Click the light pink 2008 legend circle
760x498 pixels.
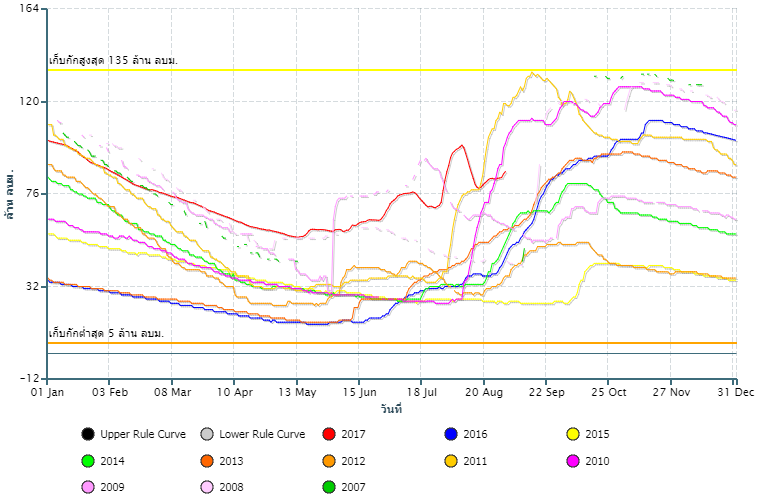click(207, 487)
